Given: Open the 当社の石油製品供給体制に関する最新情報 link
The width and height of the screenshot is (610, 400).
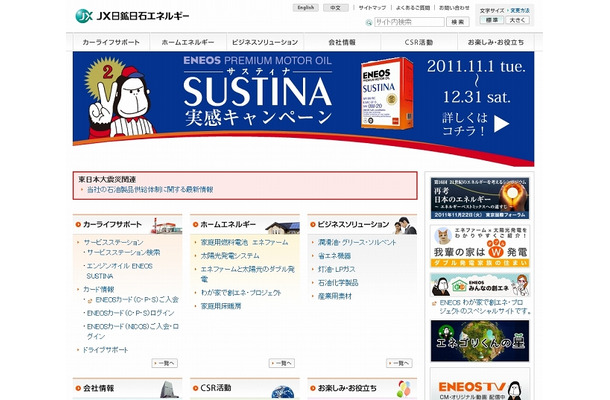Looking at the screenshot, I should [x=150, y=189].
